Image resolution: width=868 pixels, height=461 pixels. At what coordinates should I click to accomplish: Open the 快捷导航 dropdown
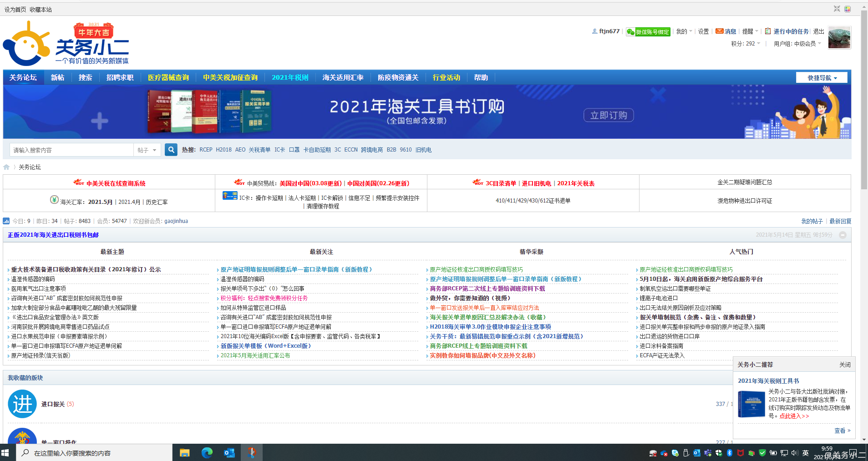pyautogui.click(x=822, y=78)
